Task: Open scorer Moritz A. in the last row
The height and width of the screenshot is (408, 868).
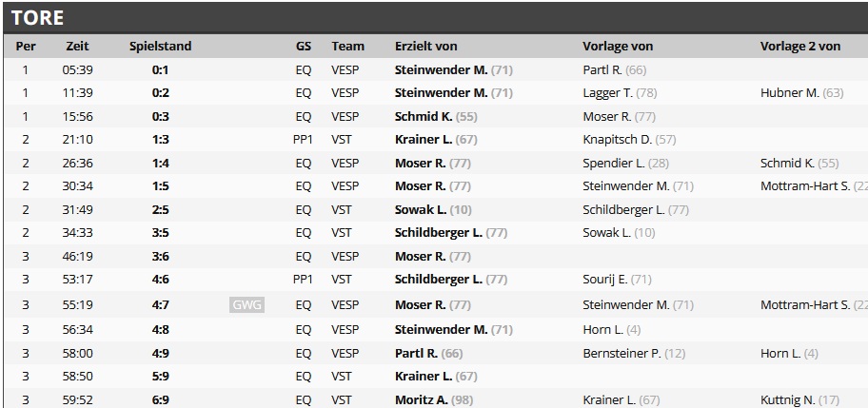Action: [422, 400]
